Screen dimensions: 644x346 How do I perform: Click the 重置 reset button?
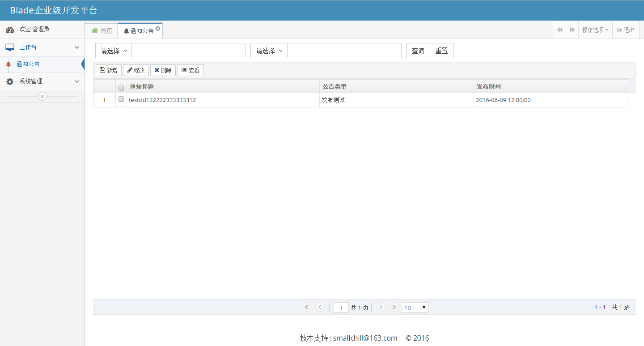[442, 51]
